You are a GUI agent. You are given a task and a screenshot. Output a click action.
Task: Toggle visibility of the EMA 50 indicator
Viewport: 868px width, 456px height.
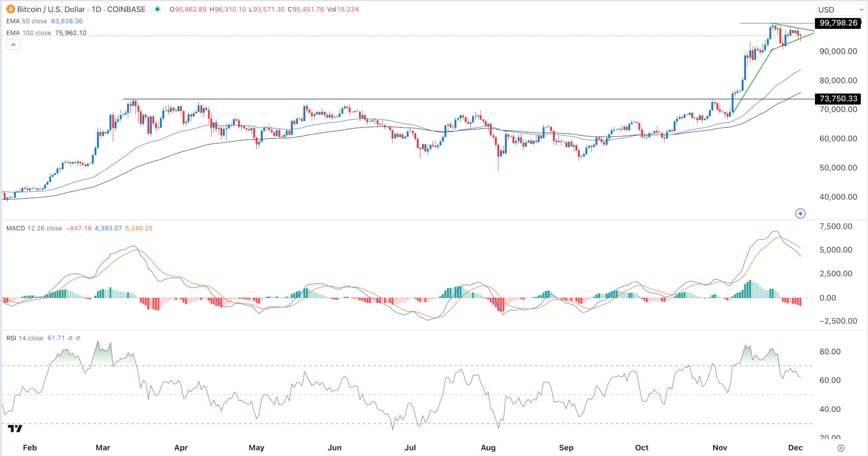[x=25, y=20]
